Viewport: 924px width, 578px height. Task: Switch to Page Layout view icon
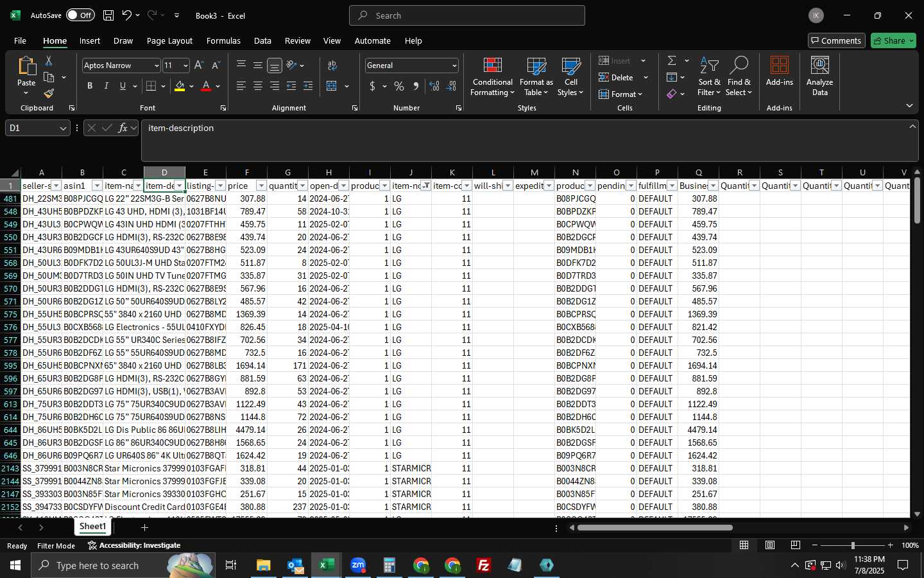point(770,545)
